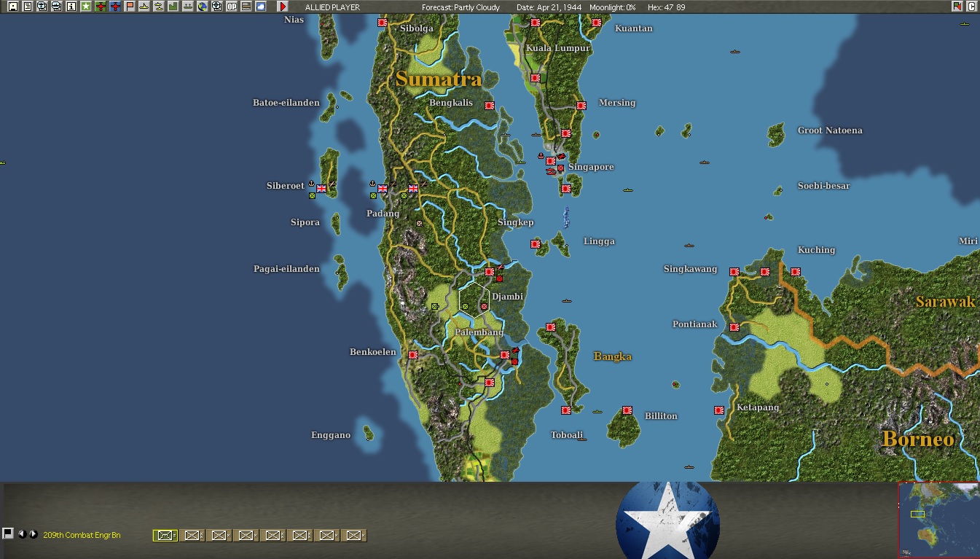The height and width of the screenshot is (559, 980).
Task: Click the orange flag toolbar icon
Action: [130, 7]
